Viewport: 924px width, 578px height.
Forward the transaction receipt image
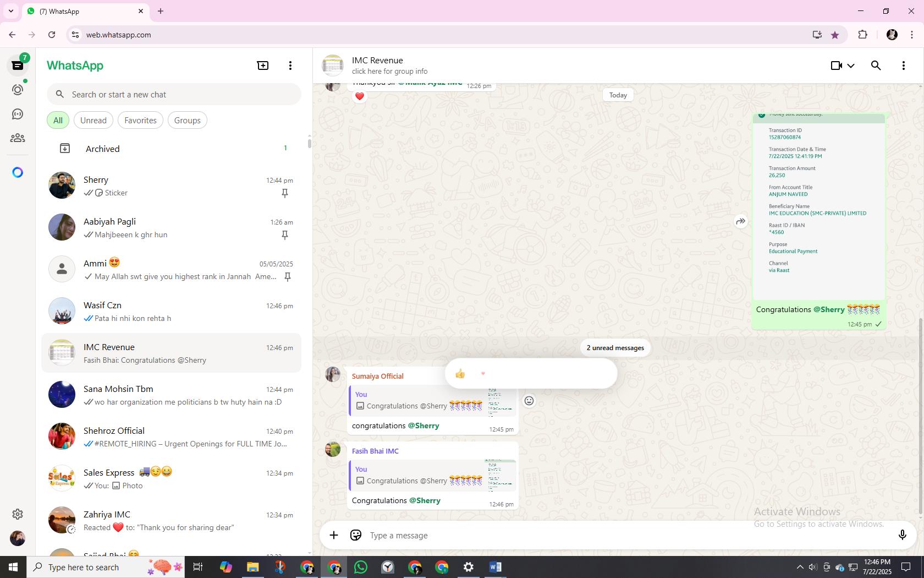[x=741, y=221]
